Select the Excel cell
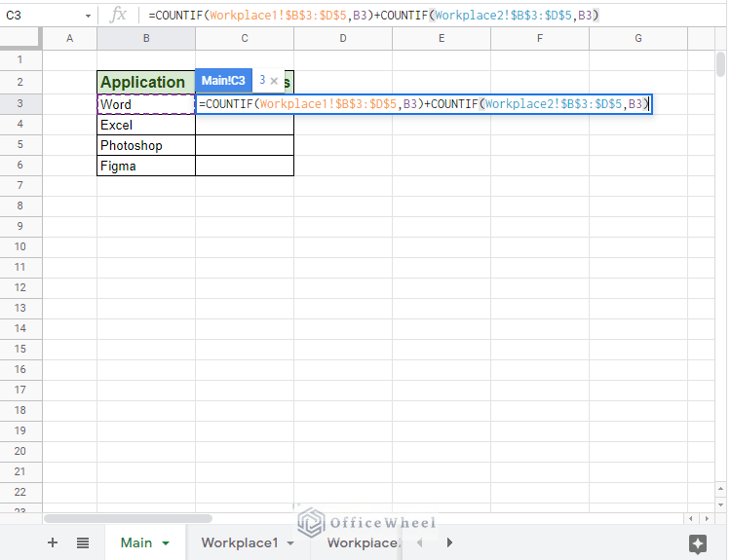 click(146, 125)
